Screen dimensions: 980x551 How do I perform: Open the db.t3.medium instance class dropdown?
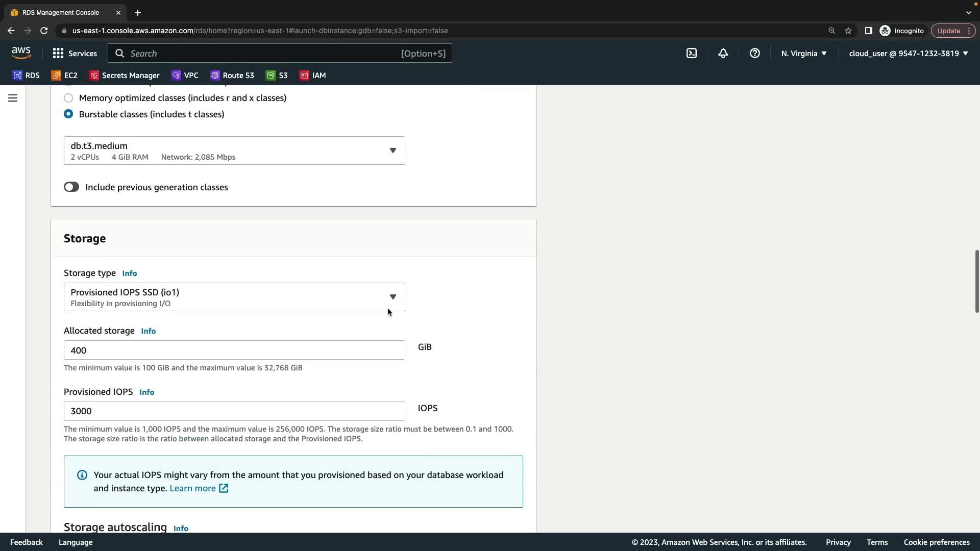point(234,151)
